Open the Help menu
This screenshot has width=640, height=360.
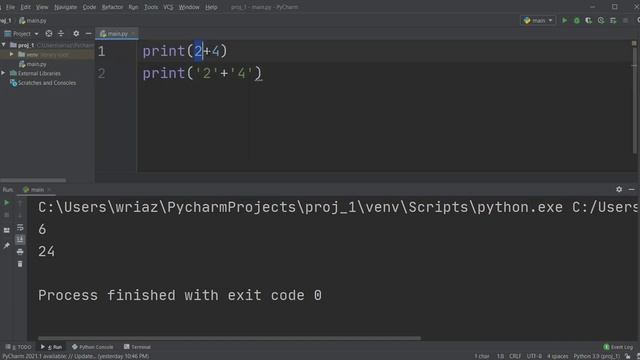pyautogui.click(x=211, y=7)
